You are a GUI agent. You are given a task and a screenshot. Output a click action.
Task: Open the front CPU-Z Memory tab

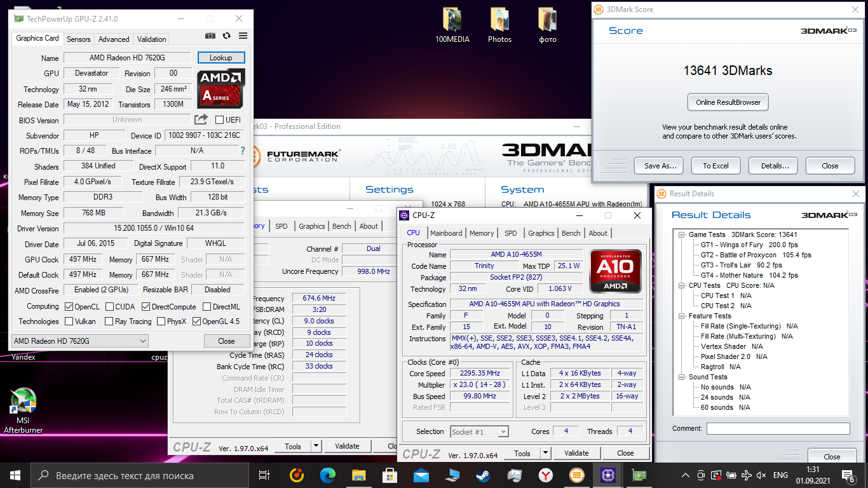(x=482, y=233)
